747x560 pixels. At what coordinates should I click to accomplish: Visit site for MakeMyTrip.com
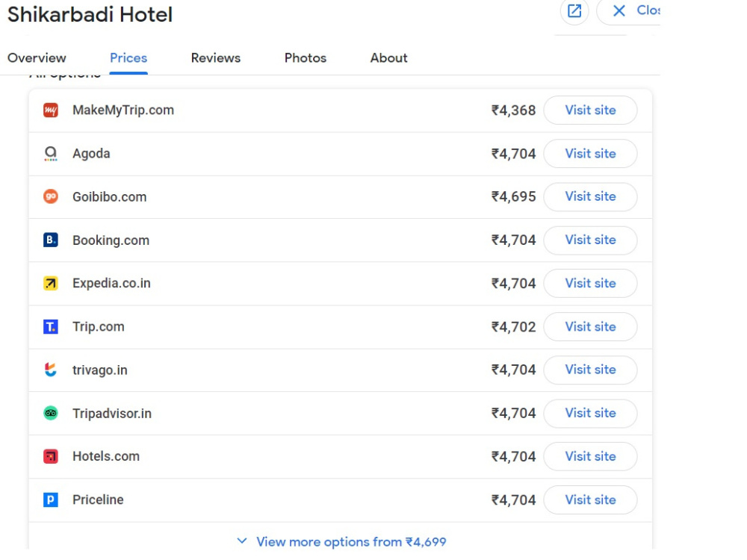tap(590, 111)
